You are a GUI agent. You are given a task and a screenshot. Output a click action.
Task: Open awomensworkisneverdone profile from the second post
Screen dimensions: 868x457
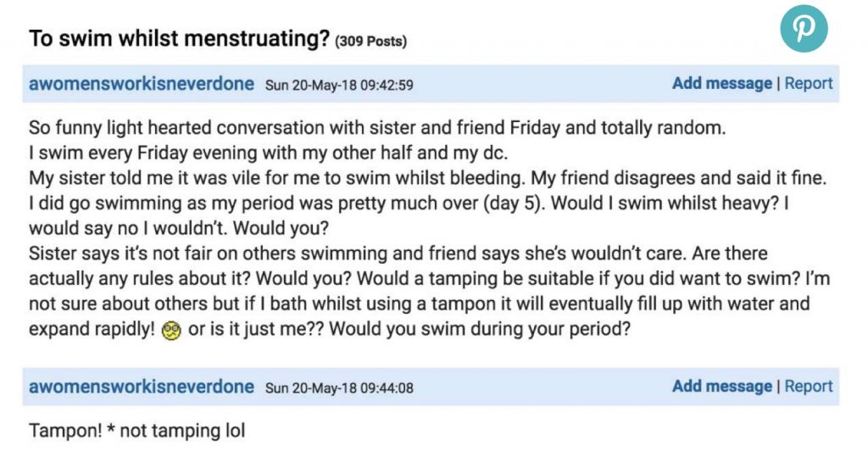pyautogui.click(x=142, y=387)
